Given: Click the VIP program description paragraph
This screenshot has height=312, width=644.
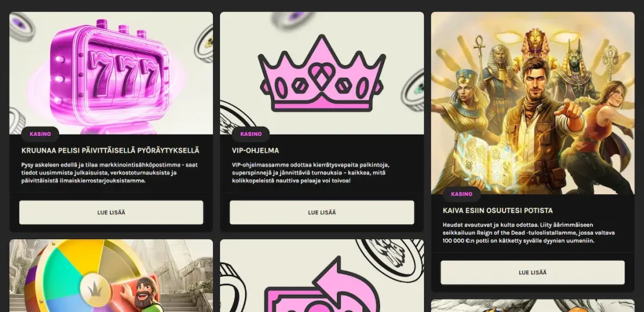Looking at the screenshot, I should tap(311, 172).
